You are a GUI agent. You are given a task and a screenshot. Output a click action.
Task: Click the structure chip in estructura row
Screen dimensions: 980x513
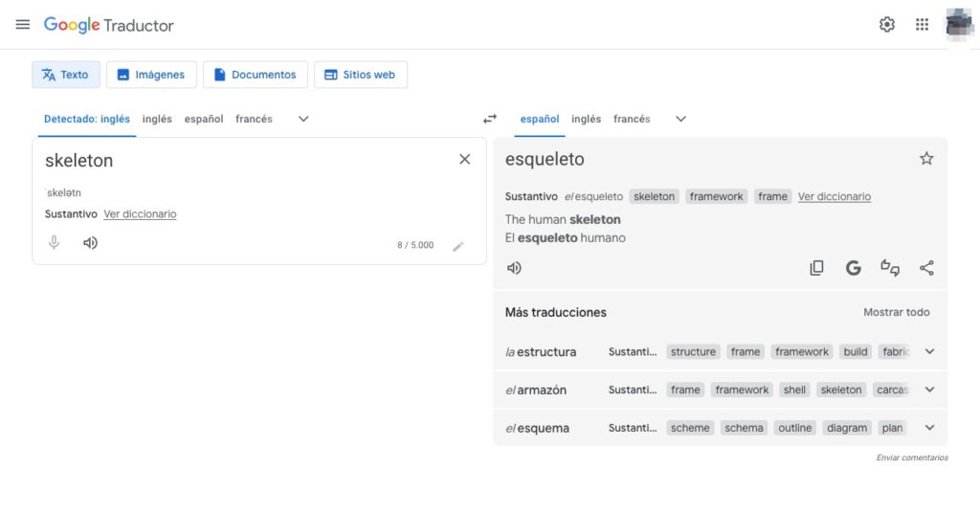pos(693,352)
